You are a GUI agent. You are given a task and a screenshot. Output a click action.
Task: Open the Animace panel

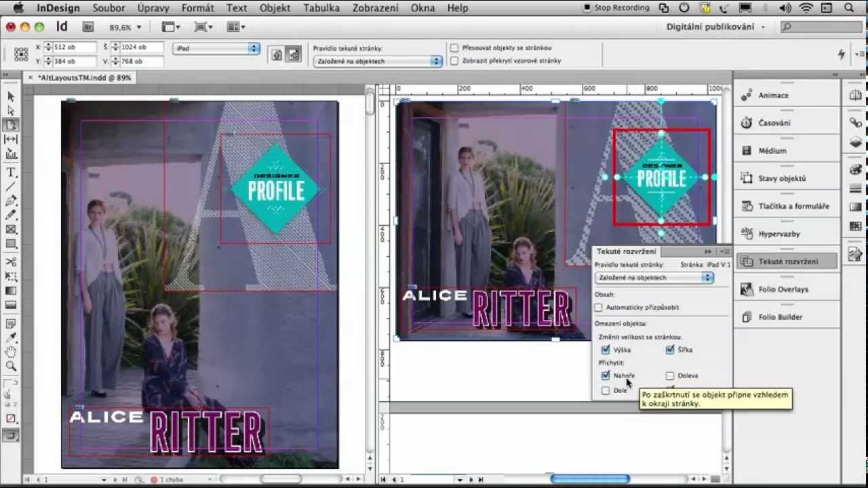pos(787,96)
